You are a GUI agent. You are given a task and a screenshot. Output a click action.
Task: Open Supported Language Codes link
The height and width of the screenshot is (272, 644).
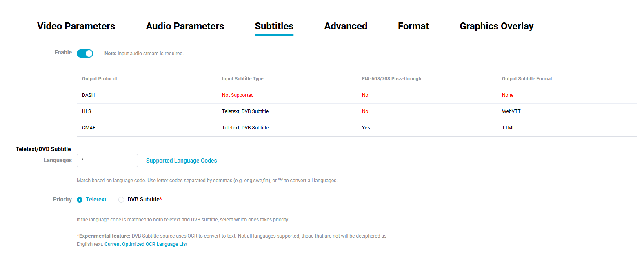(182, 161)
